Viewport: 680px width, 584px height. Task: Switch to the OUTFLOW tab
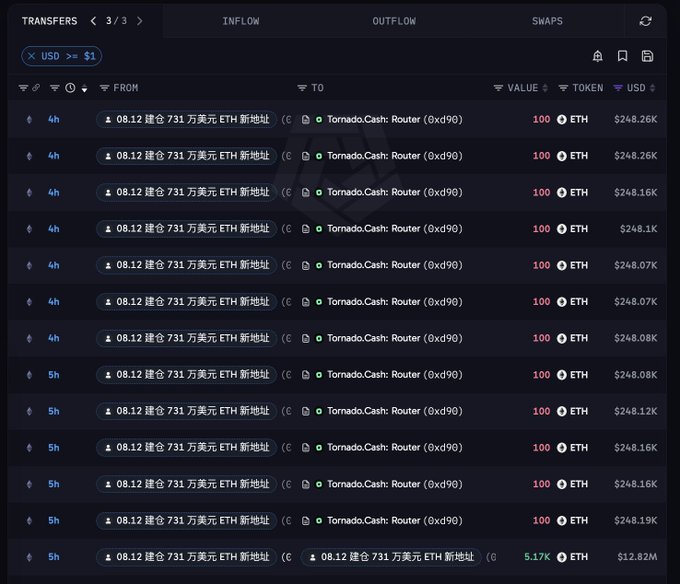tap(394, 21)
